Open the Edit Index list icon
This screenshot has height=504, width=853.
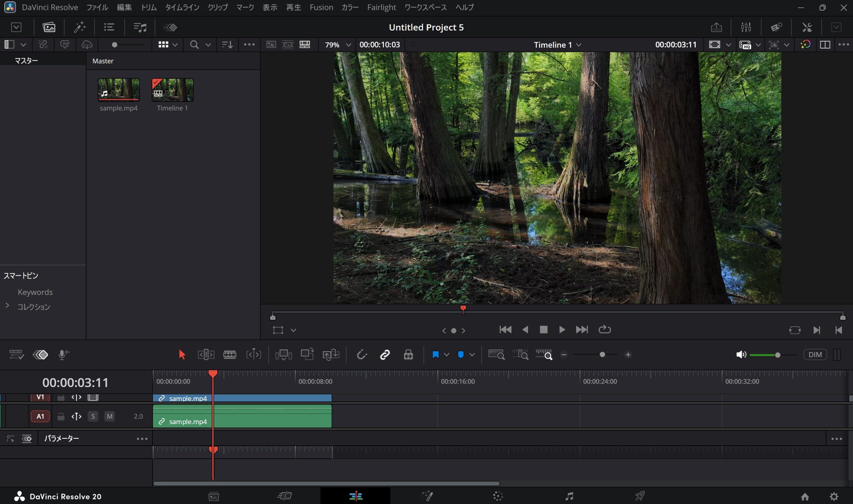coord(109,27)
